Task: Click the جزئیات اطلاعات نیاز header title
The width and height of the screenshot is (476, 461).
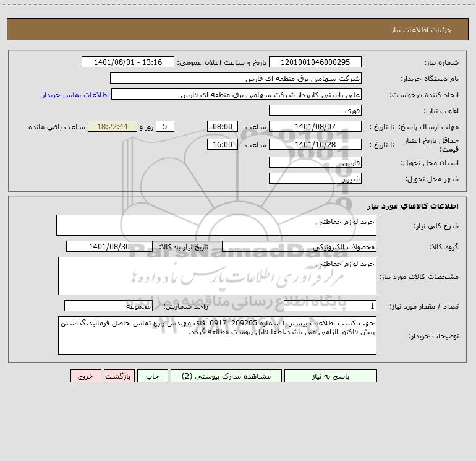Action: pos(422,30)
